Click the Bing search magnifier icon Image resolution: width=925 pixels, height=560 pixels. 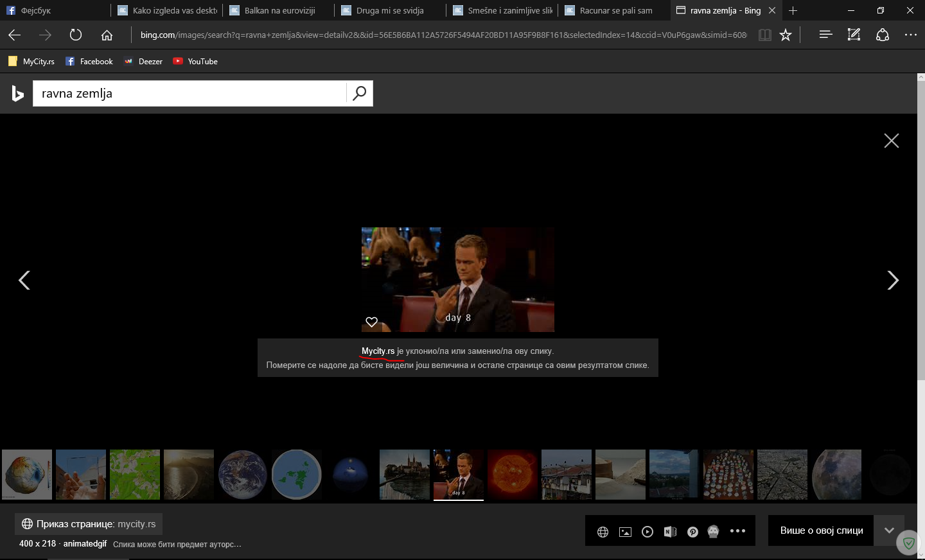pos(360,93)
